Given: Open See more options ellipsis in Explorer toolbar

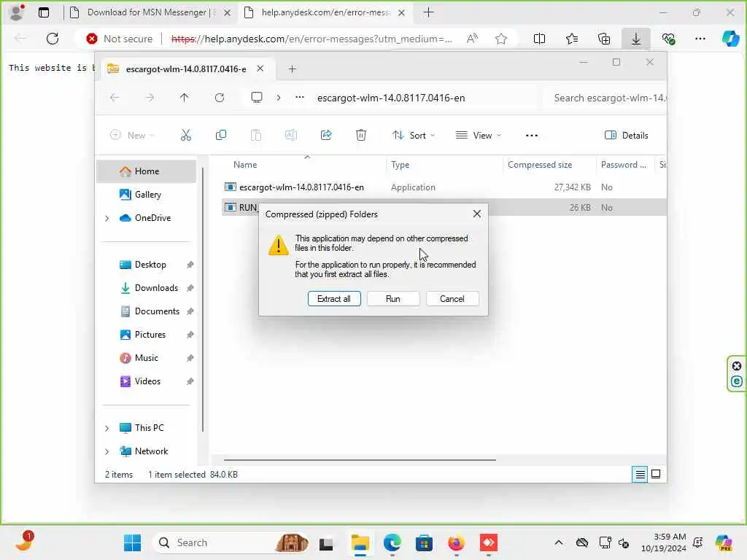Looking at the screenshot, I should 532,135.
